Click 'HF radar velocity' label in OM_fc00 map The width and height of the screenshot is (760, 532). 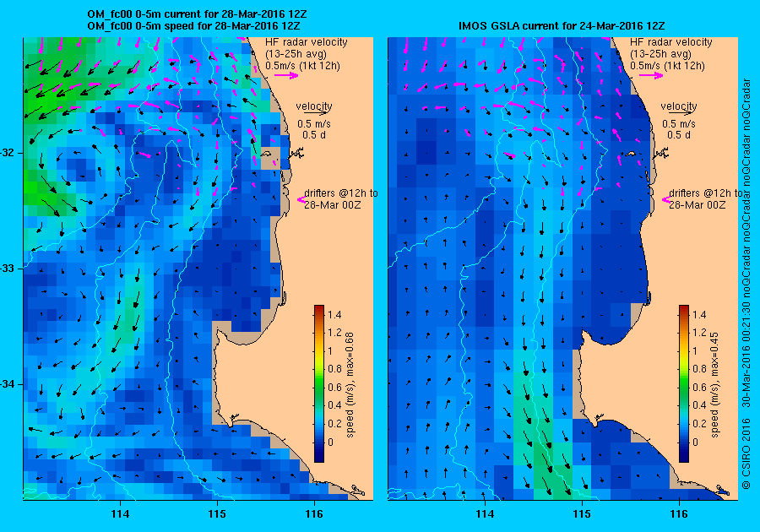307,42
